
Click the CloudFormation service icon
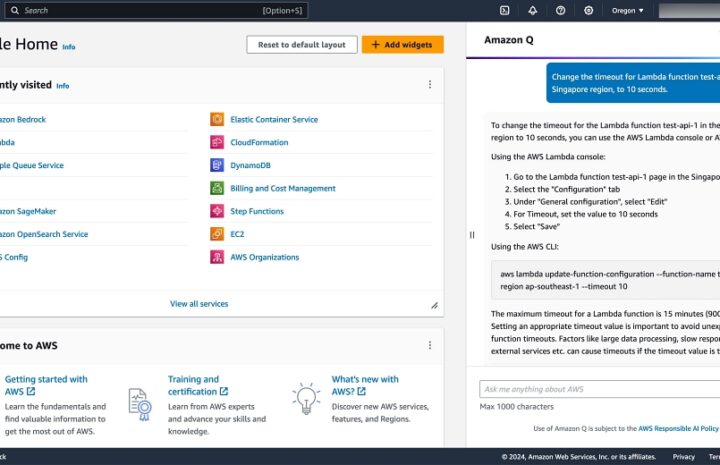217,142
